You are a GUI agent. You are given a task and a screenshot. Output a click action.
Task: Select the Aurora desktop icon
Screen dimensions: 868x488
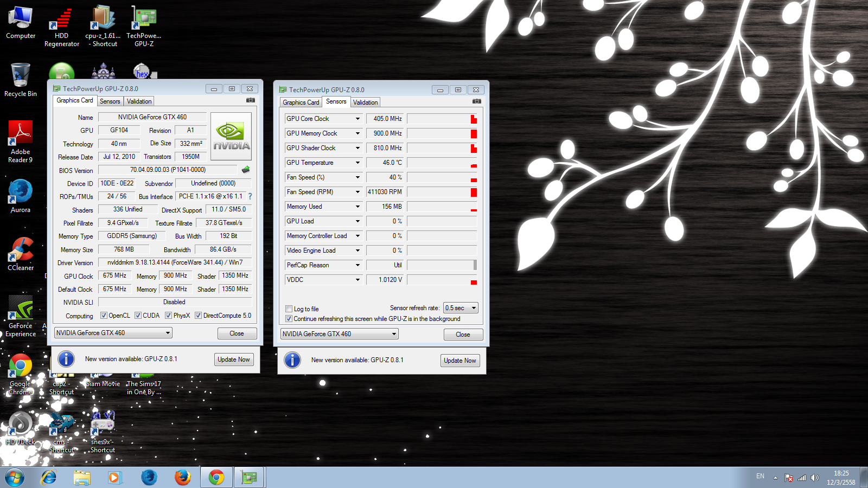pyautogui.click(x=21, y=196)
